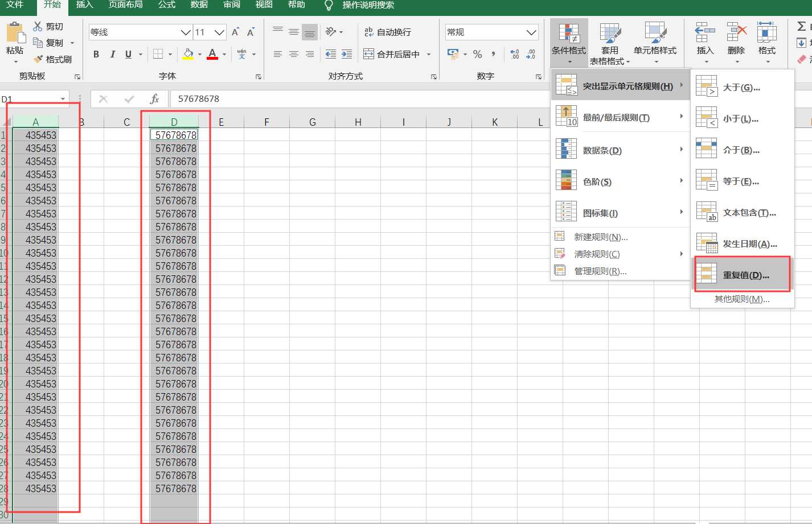Click the Paste (粘贴) icon

pos(15,34)
